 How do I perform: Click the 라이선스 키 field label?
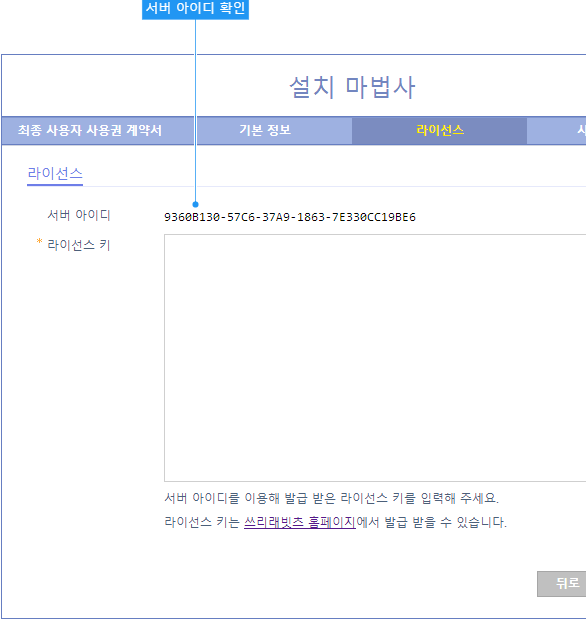pos(79,245)
